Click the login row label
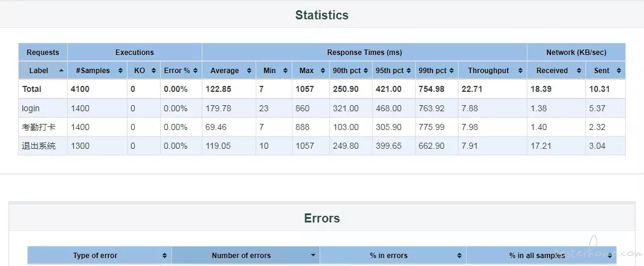Image resolution: width=644 pixels, height=266 pixels. pos(31,109)
